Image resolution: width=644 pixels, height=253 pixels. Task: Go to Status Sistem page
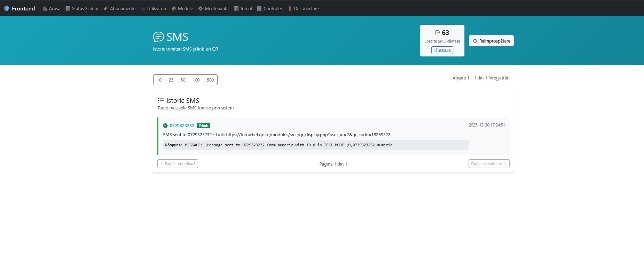coord(82,8)
